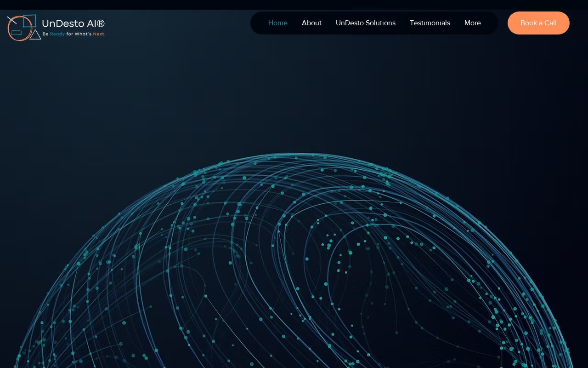Click the 'Be Ready for What's Next.' tagline
This screenshot has height=368, width=588.
point(74,34)
